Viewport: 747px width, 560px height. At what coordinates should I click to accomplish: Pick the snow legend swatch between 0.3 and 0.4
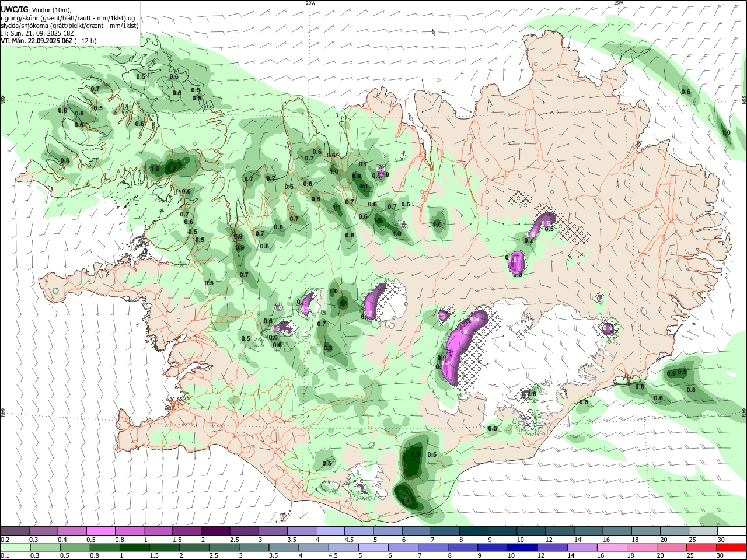(43, 531)
